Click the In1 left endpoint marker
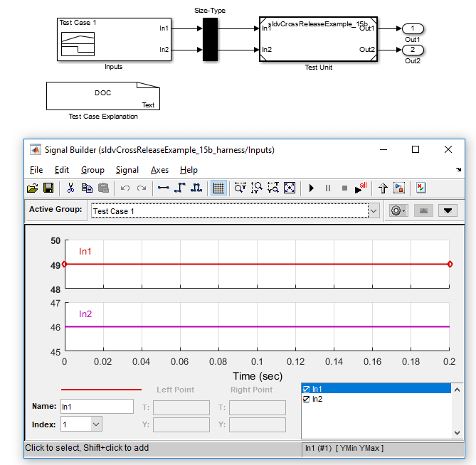Screen dimensions: 476x465 (x=64, y=264)
